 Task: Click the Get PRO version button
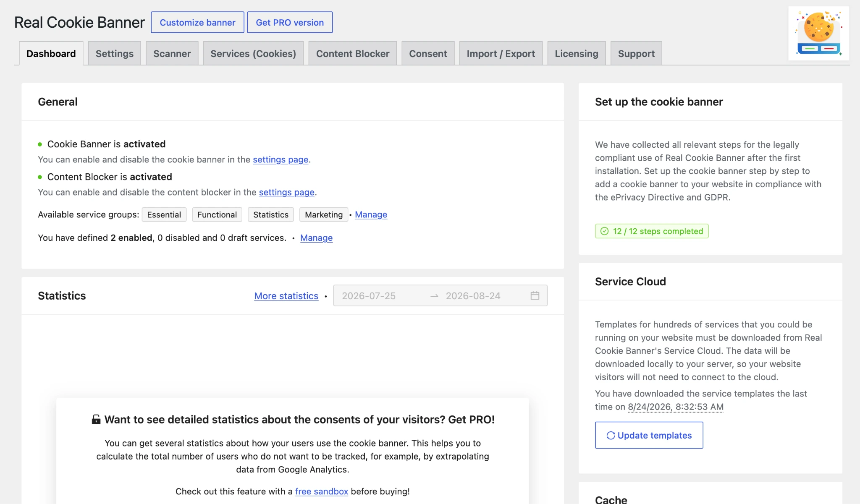[290, 22]
